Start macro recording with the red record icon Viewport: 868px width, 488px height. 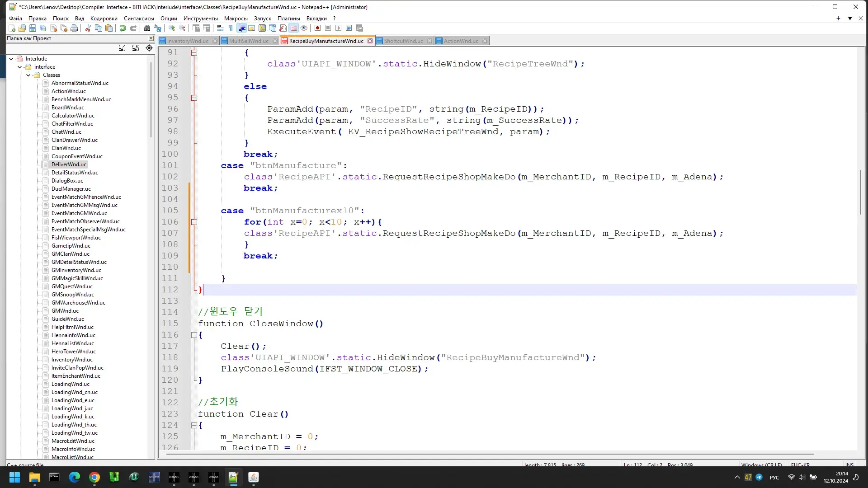[318, 28]
